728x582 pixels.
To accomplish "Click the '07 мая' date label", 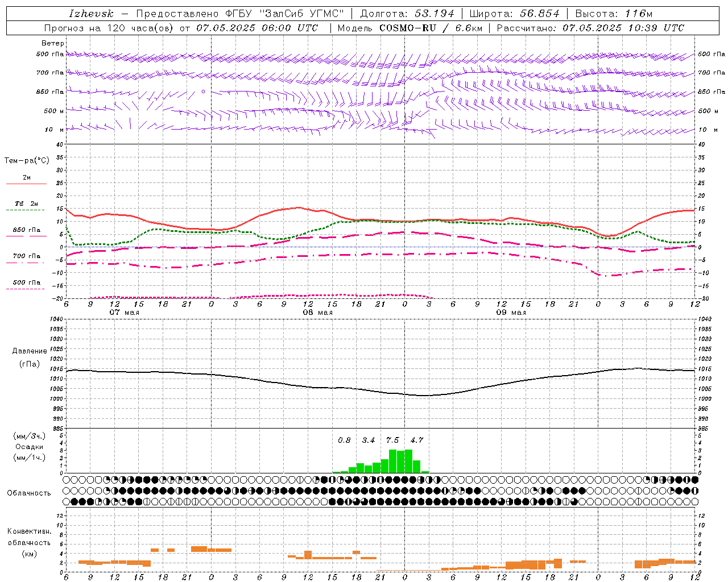I will (x=124, y=313).
